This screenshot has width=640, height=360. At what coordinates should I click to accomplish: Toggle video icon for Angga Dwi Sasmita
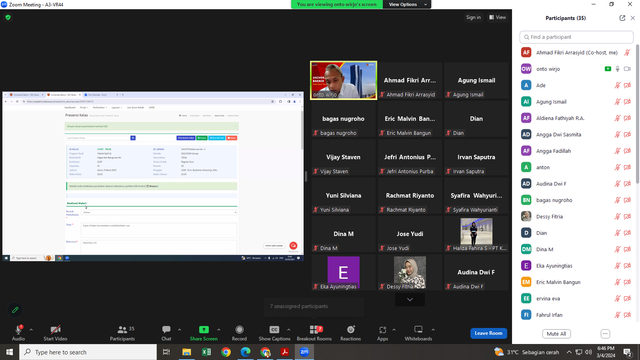click(627, 134)
